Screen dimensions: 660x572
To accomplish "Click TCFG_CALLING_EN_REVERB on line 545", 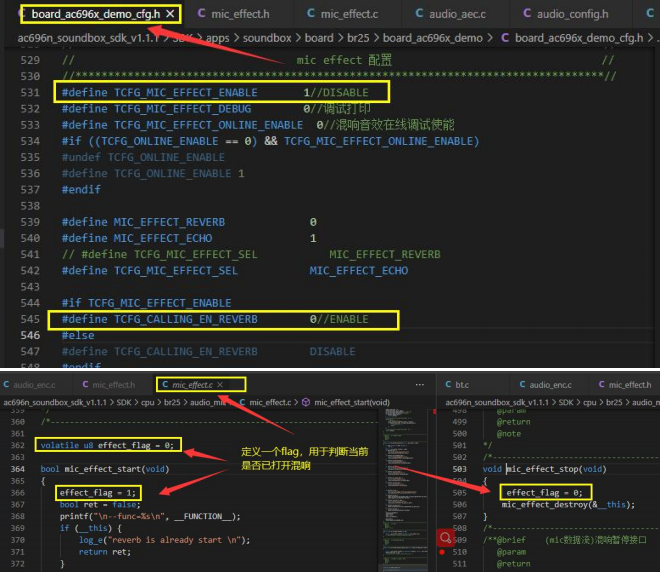I will 186,319.
